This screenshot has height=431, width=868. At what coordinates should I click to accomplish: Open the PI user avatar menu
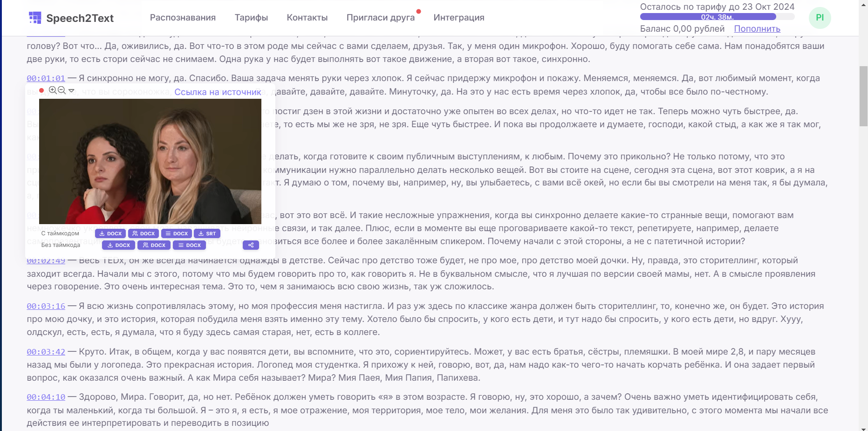pyautogui.click(x=820, y=18)
